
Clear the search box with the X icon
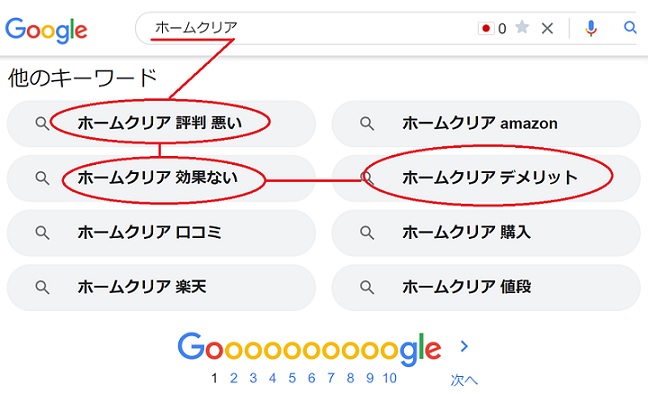click(x=548, y=29)
